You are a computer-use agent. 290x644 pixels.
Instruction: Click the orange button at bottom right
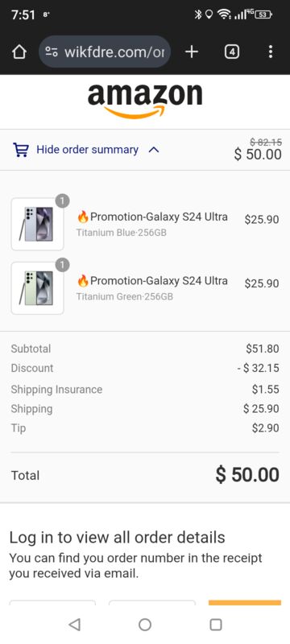[245, 602]
